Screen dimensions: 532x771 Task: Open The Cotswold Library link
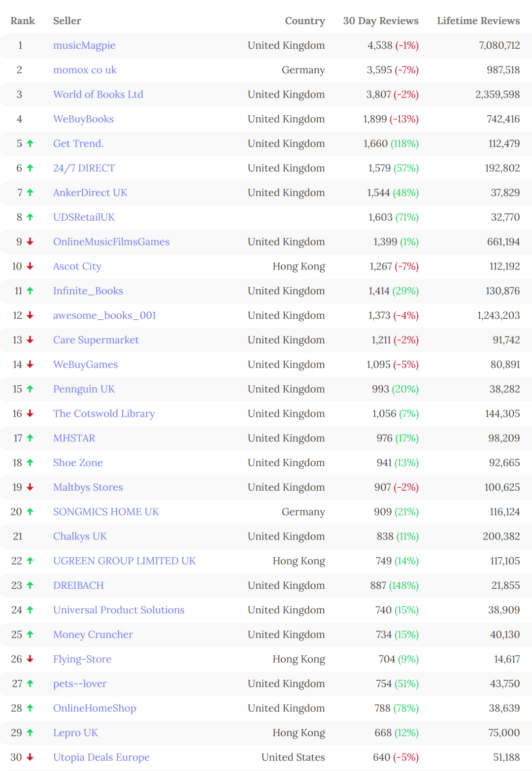tap(104, 414)
